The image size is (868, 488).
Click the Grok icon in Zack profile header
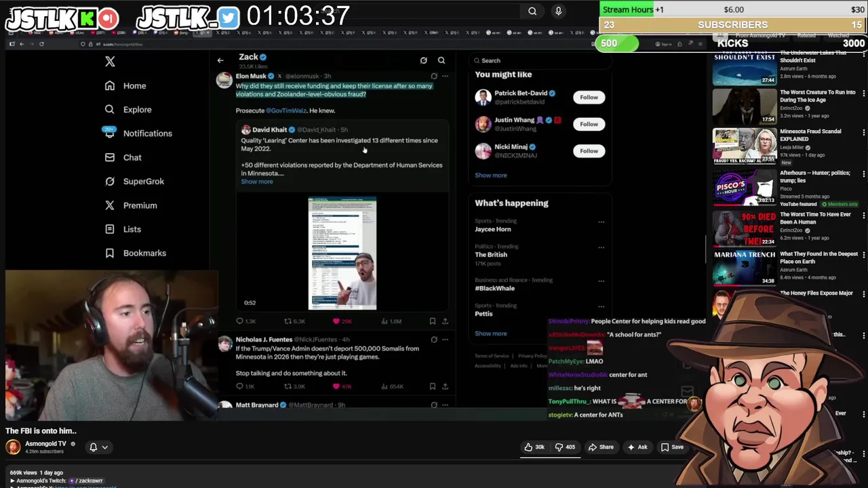[424, 60]
